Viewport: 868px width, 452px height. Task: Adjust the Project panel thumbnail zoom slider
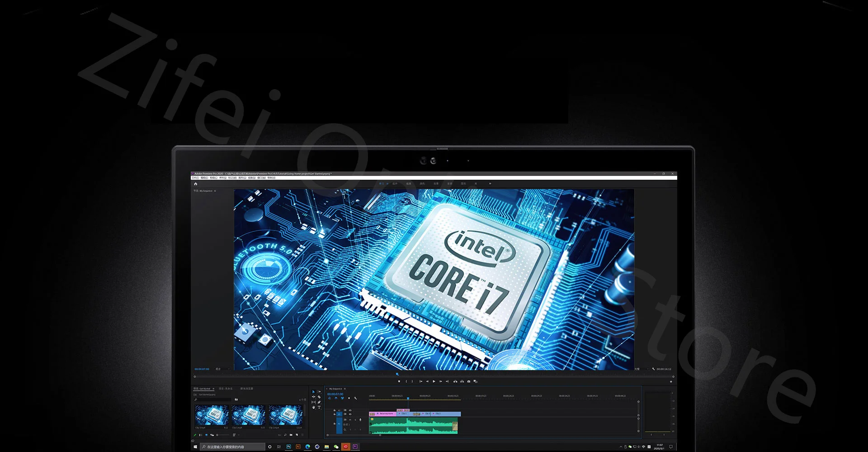222,435
